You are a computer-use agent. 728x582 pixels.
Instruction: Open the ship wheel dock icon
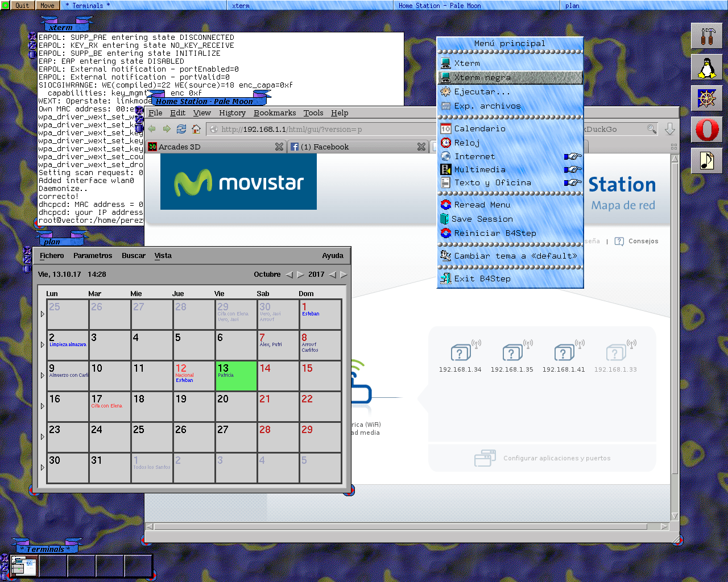(x=706, y=98)
